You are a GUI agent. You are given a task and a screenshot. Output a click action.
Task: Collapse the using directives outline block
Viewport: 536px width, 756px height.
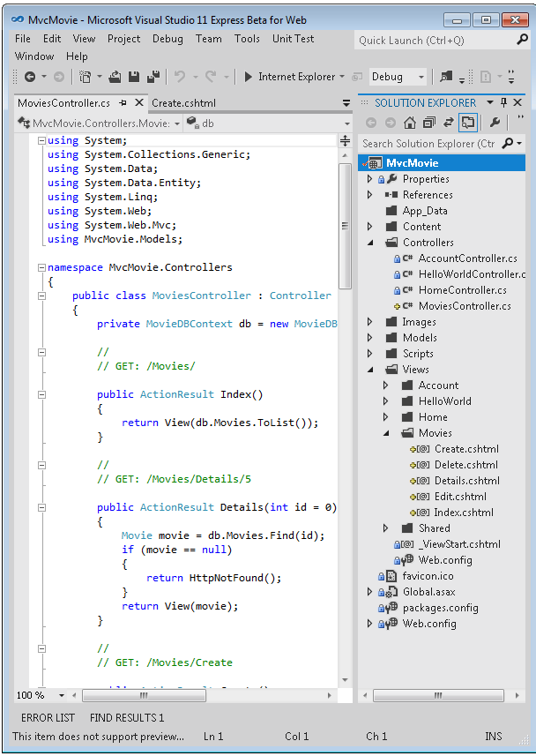pyautogui.click(x=42, y=141)
